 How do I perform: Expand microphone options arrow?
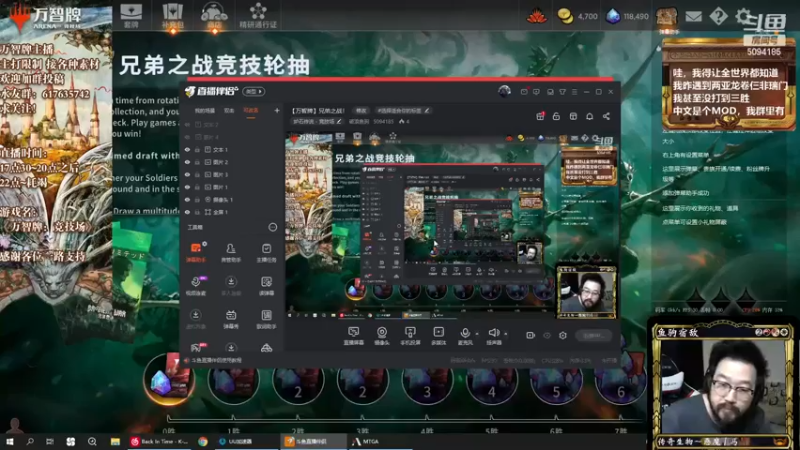click(x=477, y=334)
